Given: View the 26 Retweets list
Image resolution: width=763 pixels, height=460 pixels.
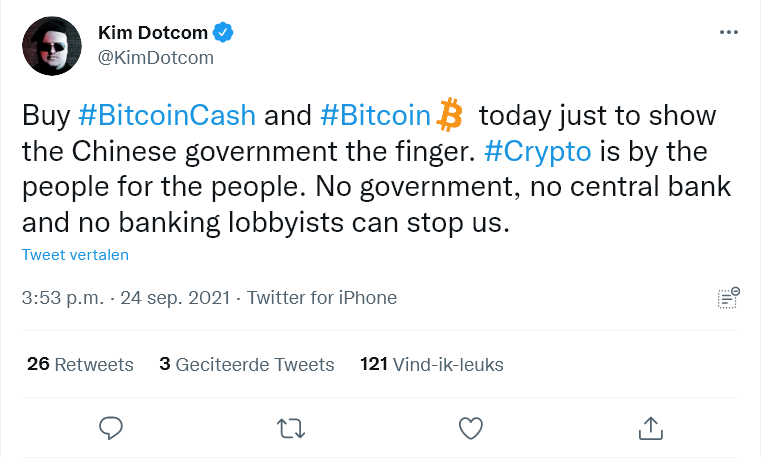Looking at the screenshot, I should click(80, 364).
